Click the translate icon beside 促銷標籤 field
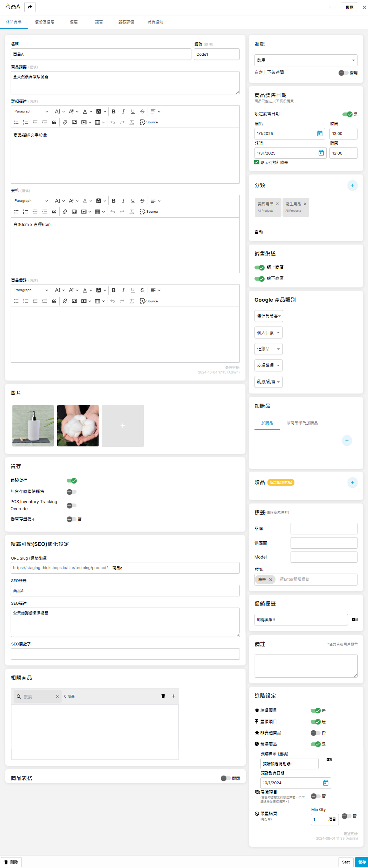Viewport: 368px width, 868px height. pyautogui.click(x=355, y=619)
